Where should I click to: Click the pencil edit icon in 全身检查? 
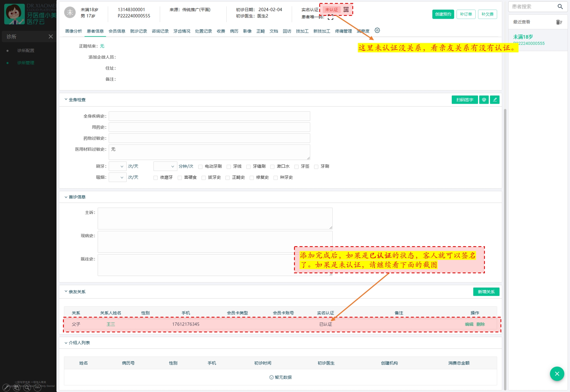[x=495, y=100]
